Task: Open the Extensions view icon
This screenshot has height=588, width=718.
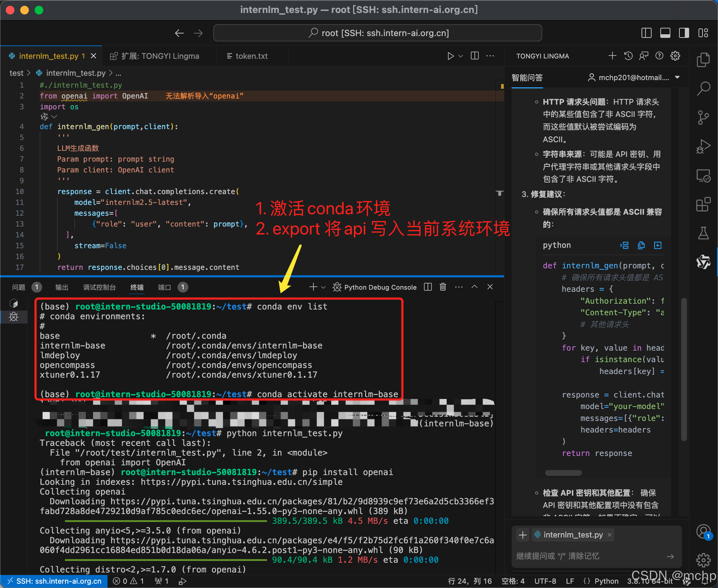Action: 703,205
